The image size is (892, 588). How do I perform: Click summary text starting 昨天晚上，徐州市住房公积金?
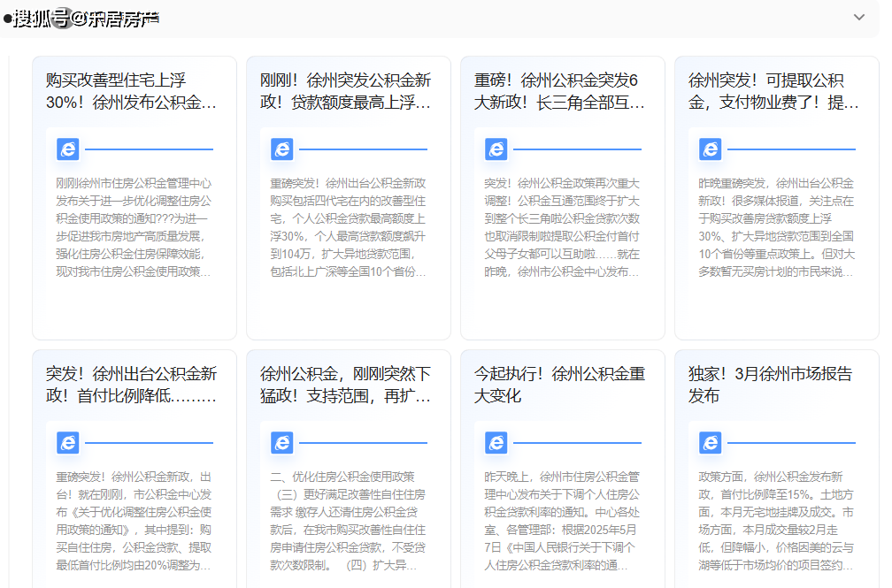[562, 521]
